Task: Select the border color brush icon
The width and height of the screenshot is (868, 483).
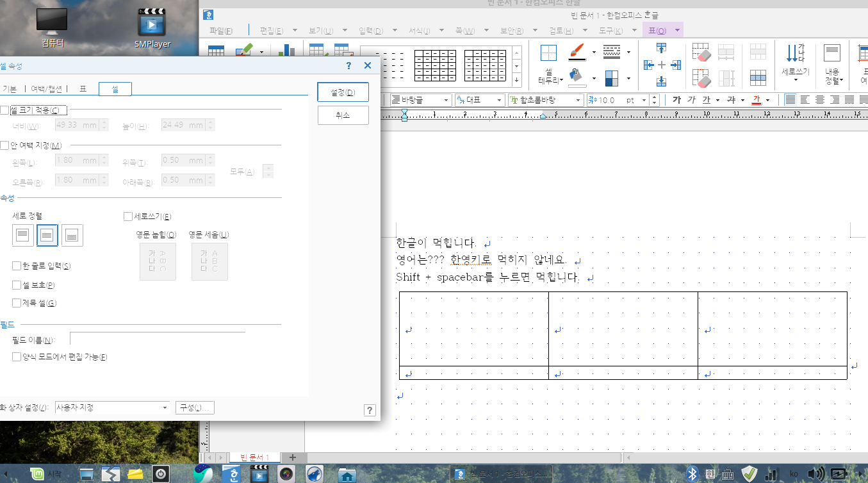Action: pyautogui.click(x=577, y=52)
